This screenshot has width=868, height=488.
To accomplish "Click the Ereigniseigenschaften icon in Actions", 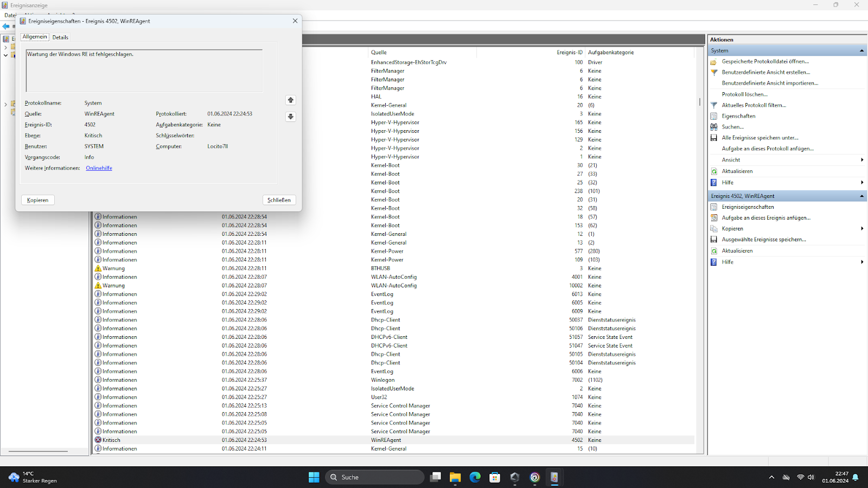I will [714, 207].
